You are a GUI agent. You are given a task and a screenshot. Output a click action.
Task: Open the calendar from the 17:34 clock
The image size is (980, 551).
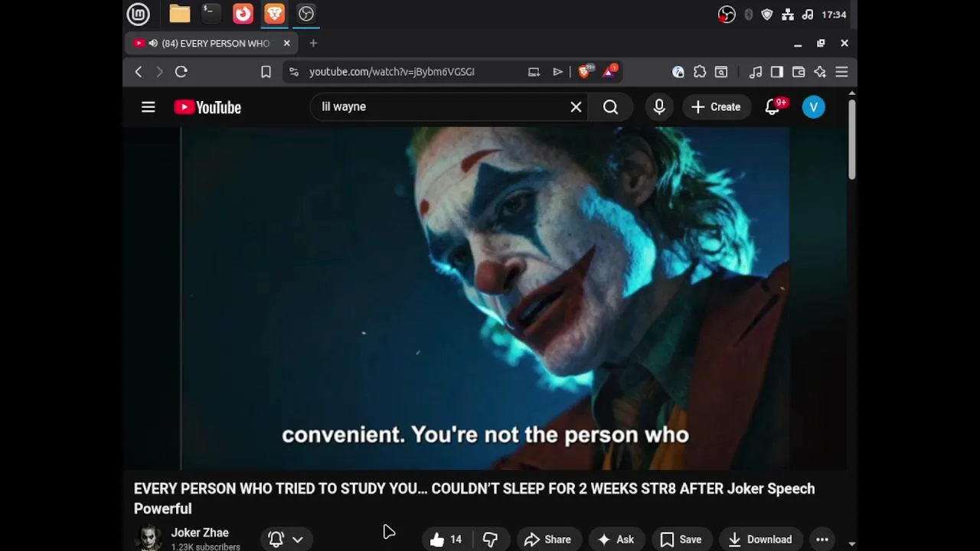834,15
